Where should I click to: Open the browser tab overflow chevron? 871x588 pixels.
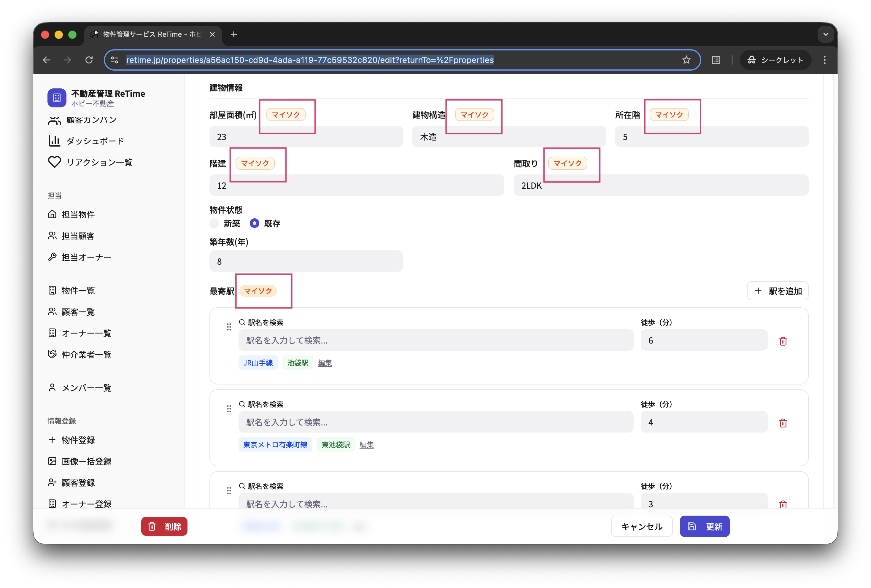click(825, 34)
